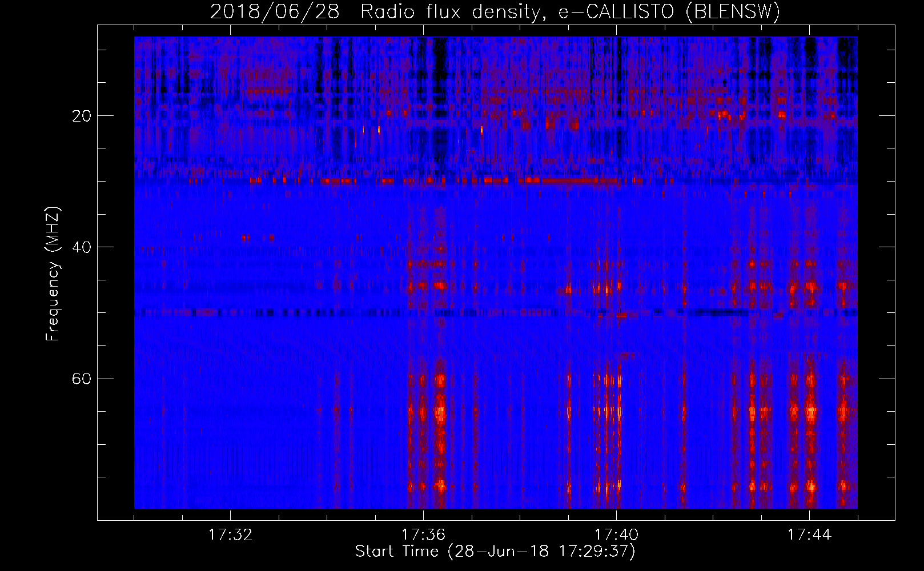Select the 17:36 time tick label
The image size is (924, 571).
click(423, 535)
